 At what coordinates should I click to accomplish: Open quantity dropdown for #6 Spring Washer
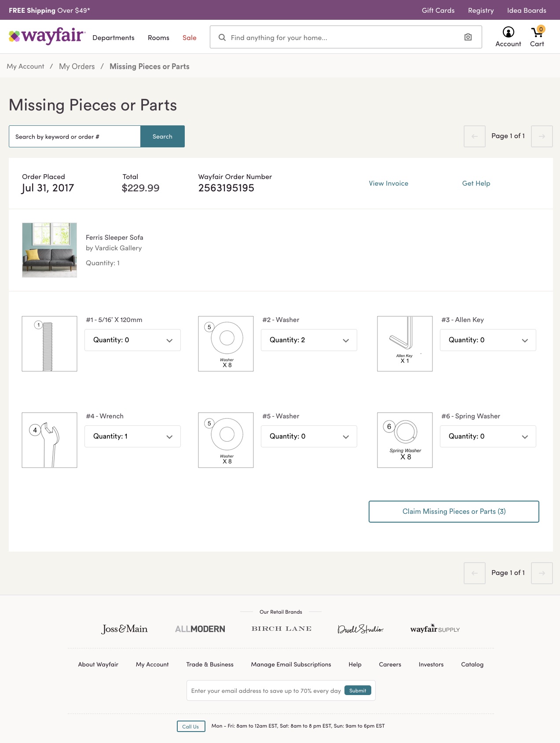pyautogui.click(x=488, y=436)
